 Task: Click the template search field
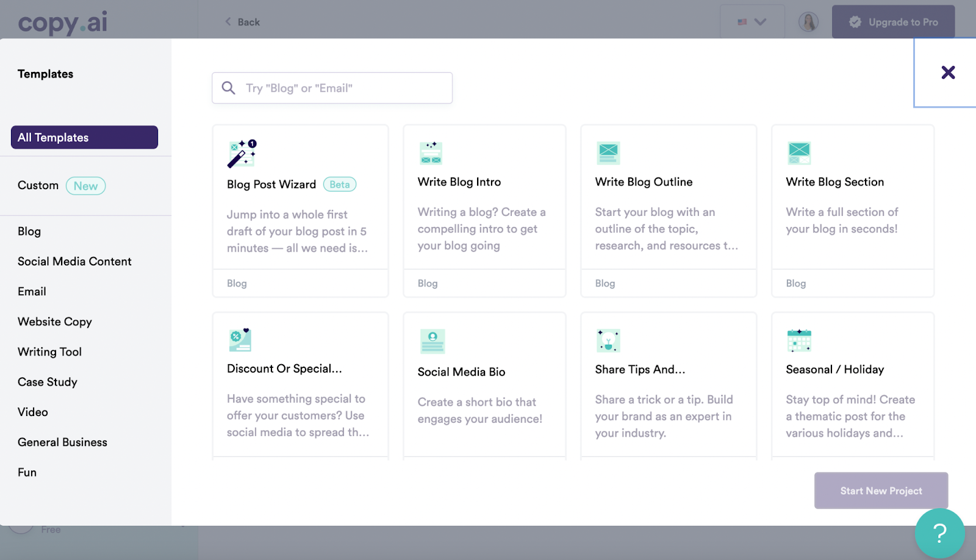click(x=332, y=88)
